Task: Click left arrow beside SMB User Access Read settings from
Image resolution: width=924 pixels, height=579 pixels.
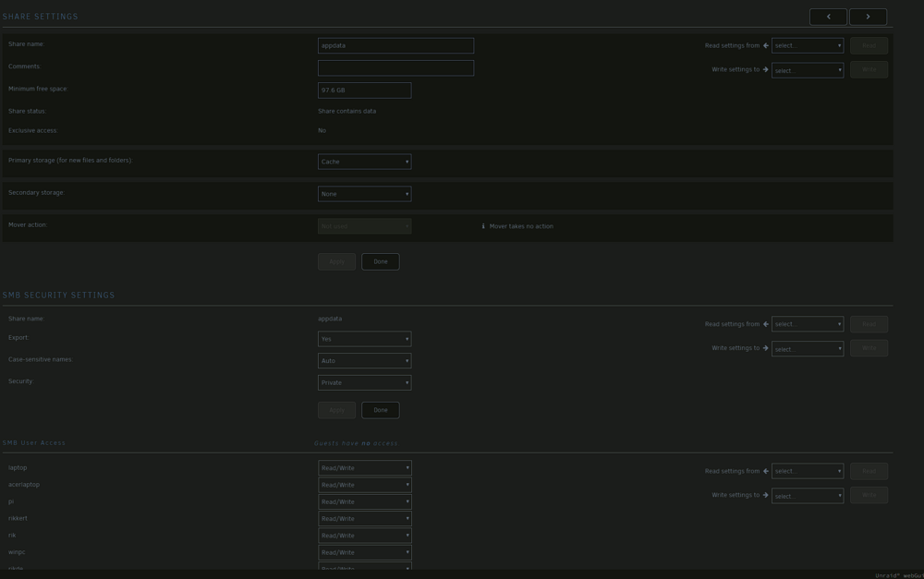Action: [x=765, y=471]
